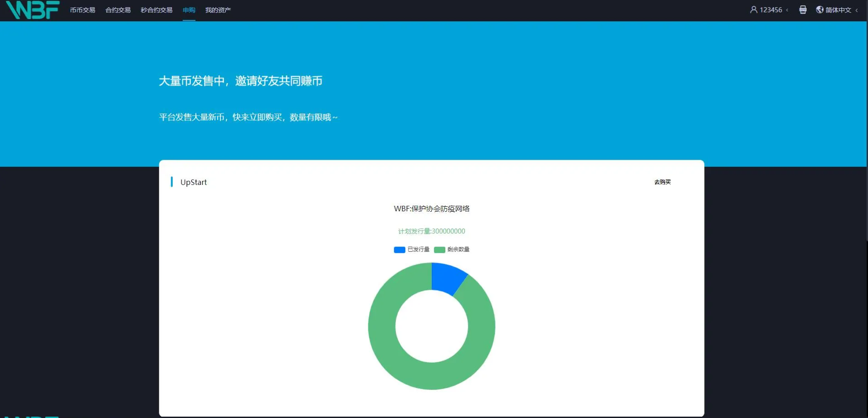The width and height of the screenshot is (868, 418).
Task: Open the 简体中文 language selector
Action: 838,10
